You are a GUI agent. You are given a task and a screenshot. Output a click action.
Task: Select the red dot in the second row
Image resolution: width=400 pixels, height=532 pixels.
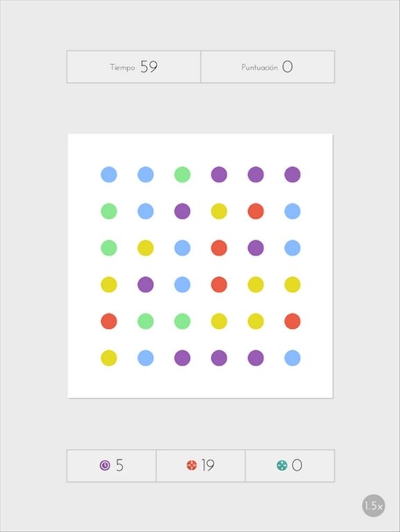[256, 211]
